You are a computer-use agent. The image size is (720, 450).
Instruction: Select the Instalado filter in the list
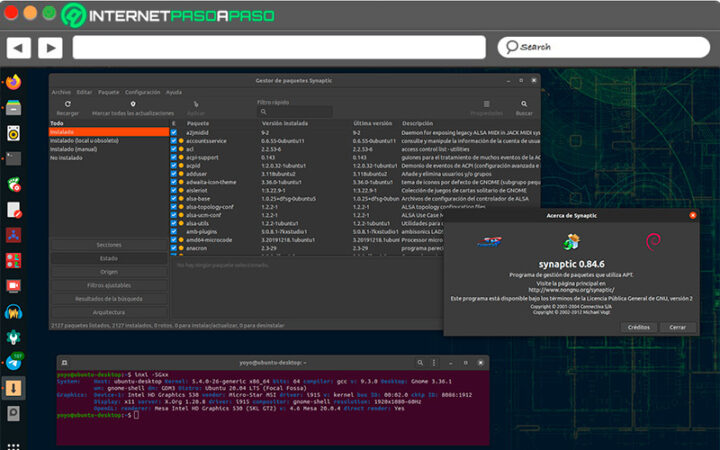coord(109,132)
